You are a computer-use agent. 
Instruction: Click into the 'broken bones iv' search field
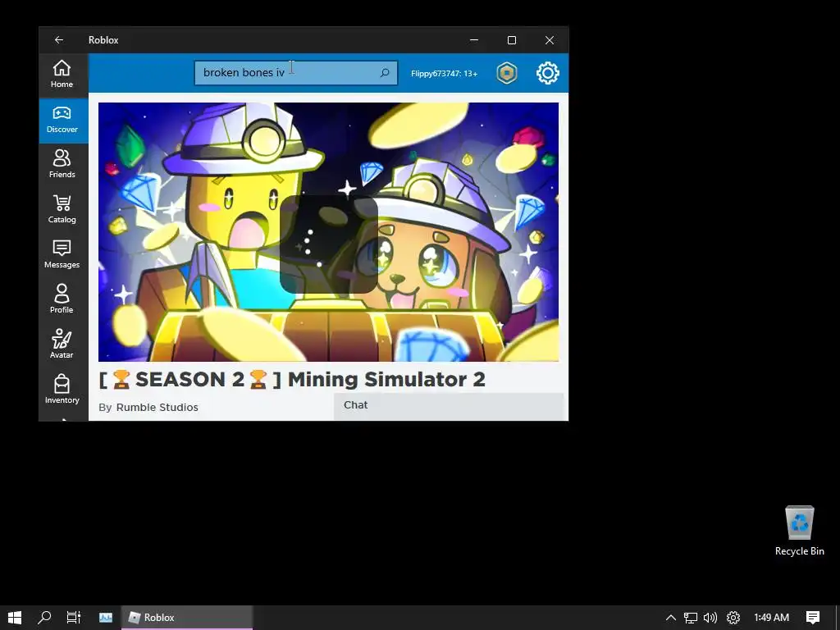[x=295, y=73]
